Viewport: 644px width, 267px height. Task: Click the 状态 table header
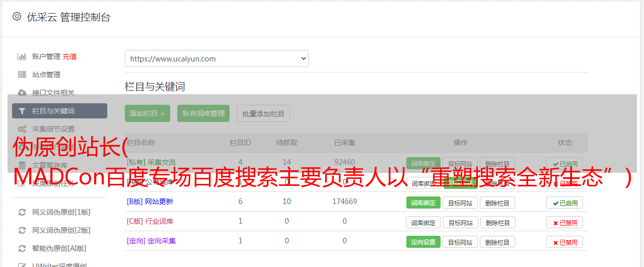(564, 143)
